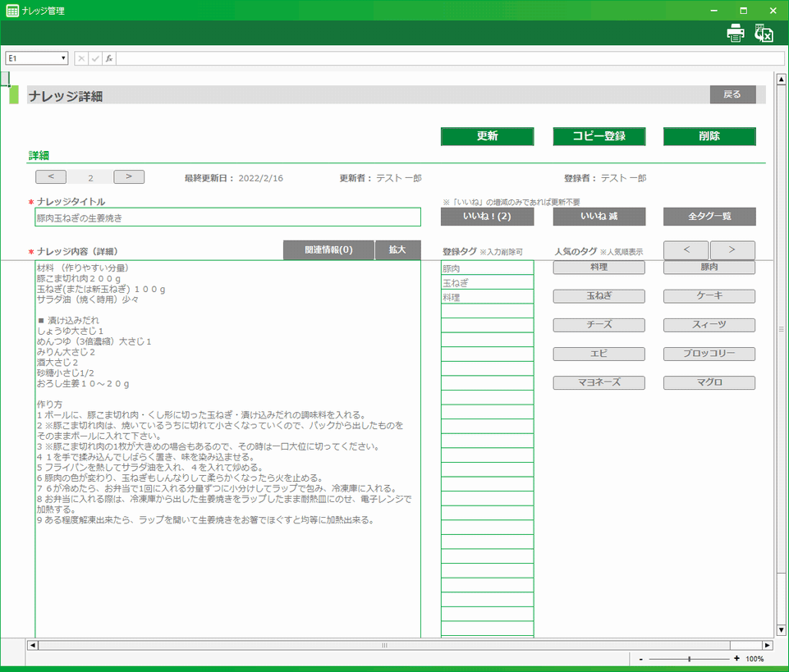Click the zoom in plus icon
The height and width of the screenshot is (672, 789).
(736, 659)
